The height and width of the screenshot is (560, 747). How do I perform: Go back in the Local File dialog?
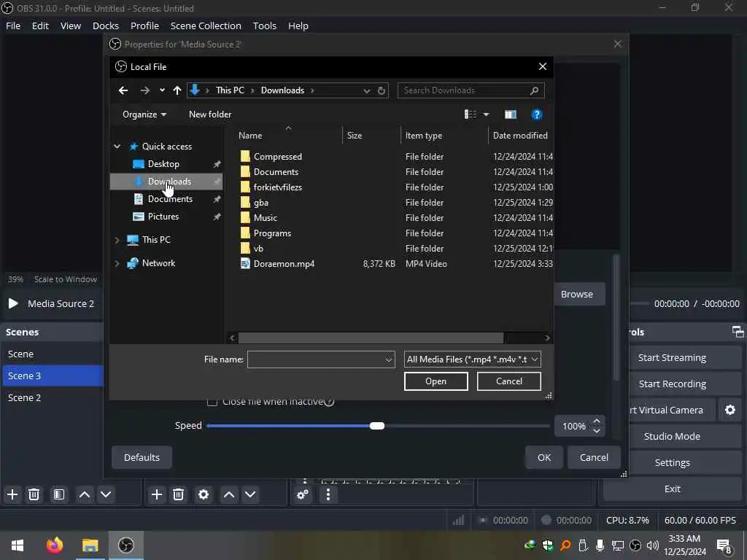pyautogui.click(x=123, y=90)
